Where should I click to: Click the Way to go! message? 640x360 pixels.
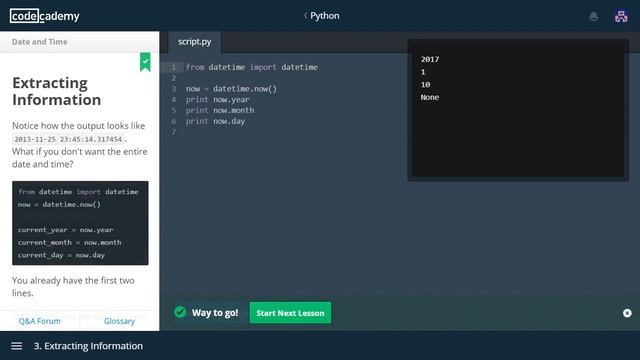215,313
